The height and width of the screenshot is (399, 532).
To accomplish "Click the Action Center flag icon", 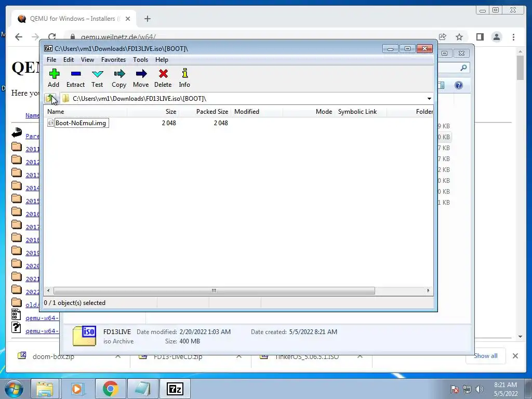I will (x=455, y=389).
